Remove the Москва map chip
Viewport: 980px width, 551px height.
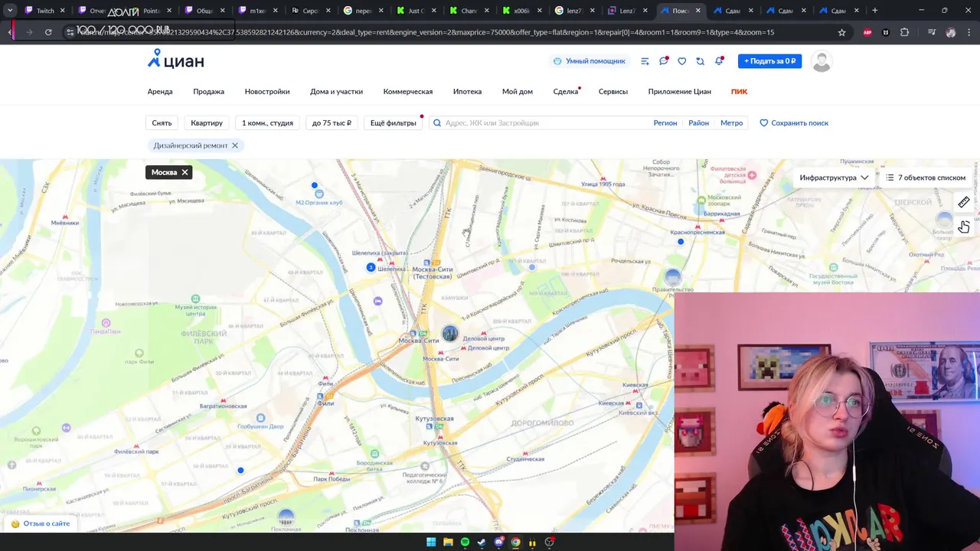click(185, 172)
